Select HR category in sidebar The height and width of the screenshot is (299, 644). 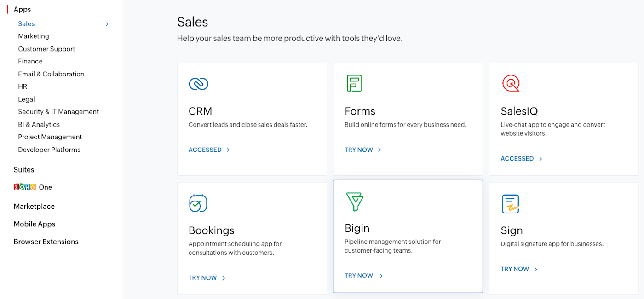[23, 86]
